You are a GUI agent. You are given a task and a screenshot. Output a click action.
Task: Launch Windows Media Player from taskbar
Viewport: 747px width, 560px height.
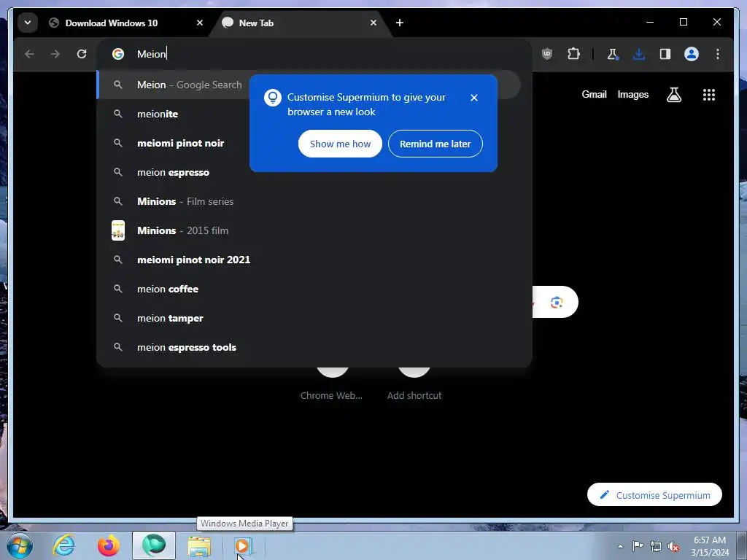pyautogui.click(x=243, y=545)
